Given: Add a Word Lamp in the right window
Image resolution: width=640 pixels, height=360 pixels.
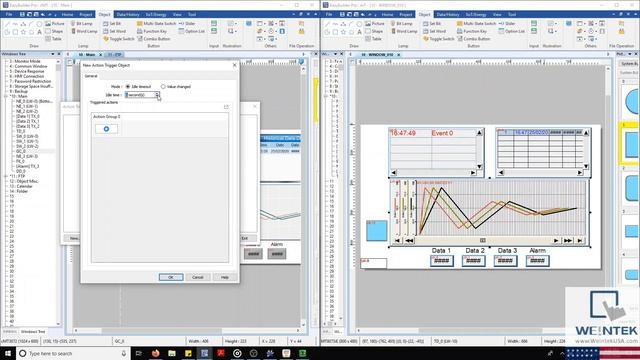Looking at the screenshot, I should pos(404,31).
